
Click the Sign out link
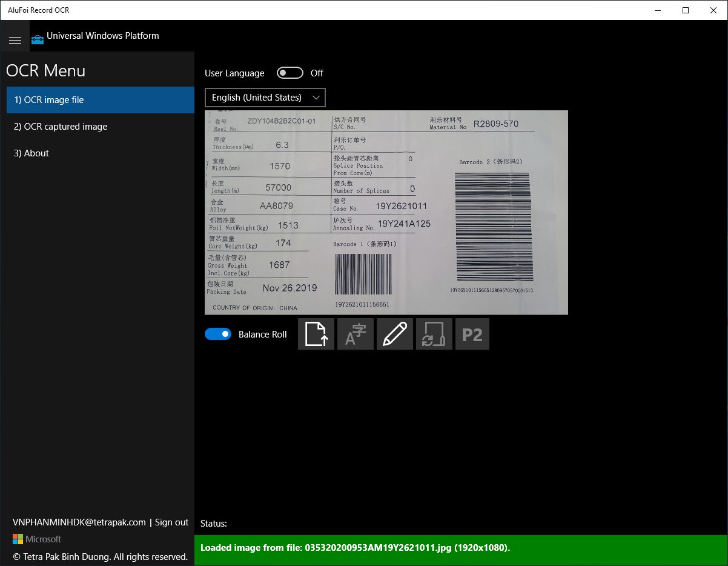tap(171, 522)
